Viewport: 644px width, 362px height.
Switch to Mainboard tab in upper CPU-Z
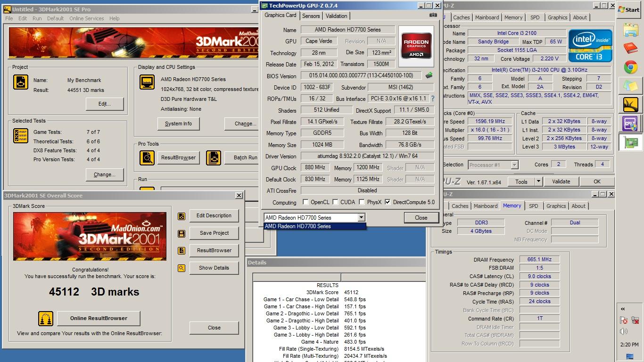pos(487,17)
